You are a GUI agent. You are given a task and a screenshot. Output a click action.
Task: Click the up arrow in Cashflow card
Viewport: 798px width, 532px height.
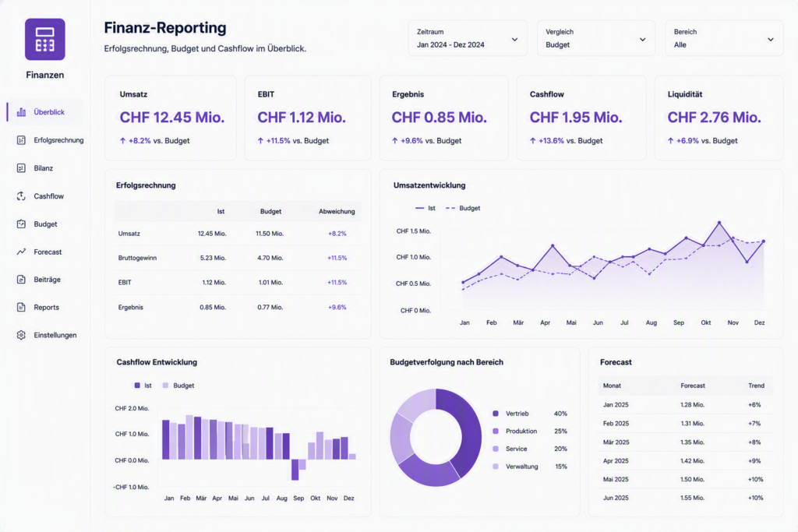coord(533,141)
